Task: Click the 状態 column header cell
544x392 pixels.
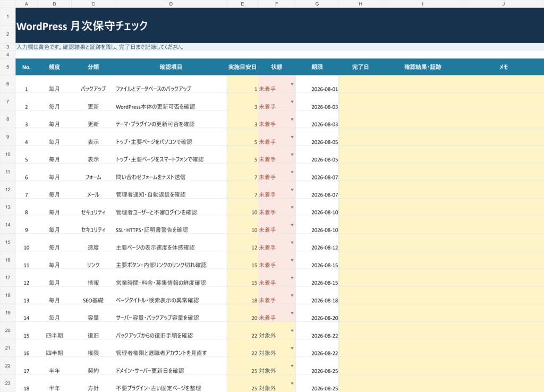Action: pos(276,67)
